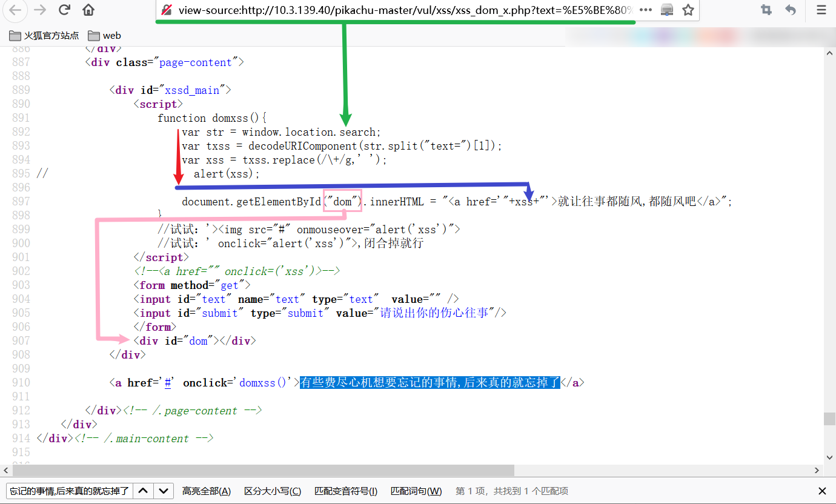Open the page actions three-dot menu
Viewport: 836px width, 504px height.
coord(646,10)
